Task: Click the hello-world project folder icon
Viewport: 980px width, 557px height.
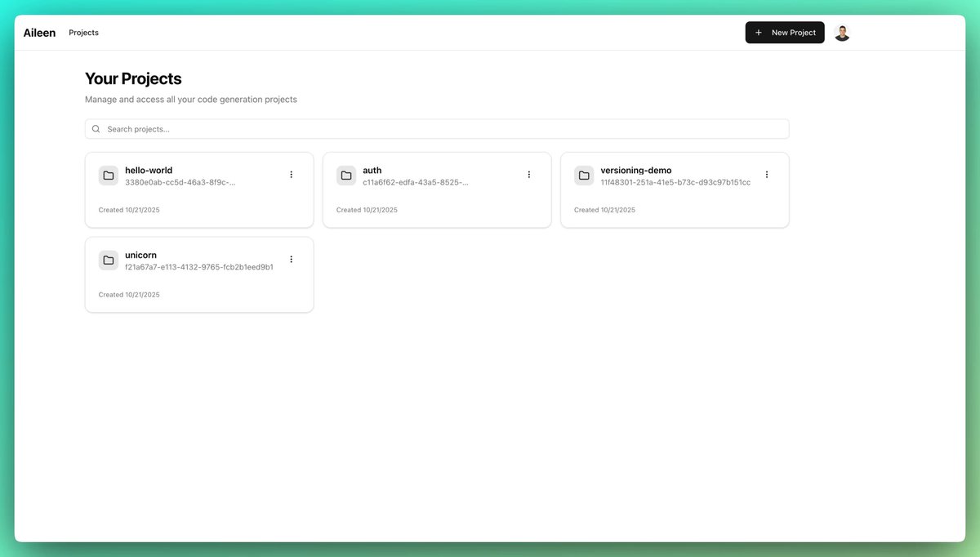Action: 109,176
